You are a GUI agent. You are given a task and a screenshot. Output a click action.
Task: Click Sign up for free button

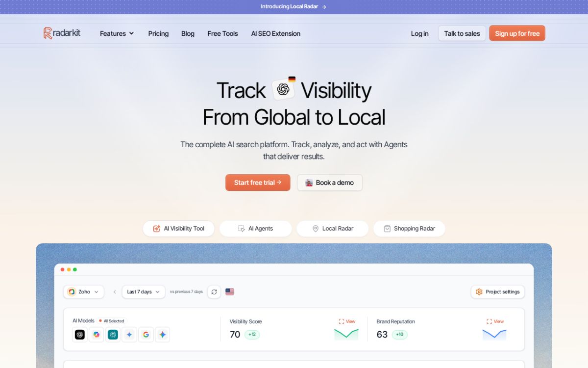517,33
